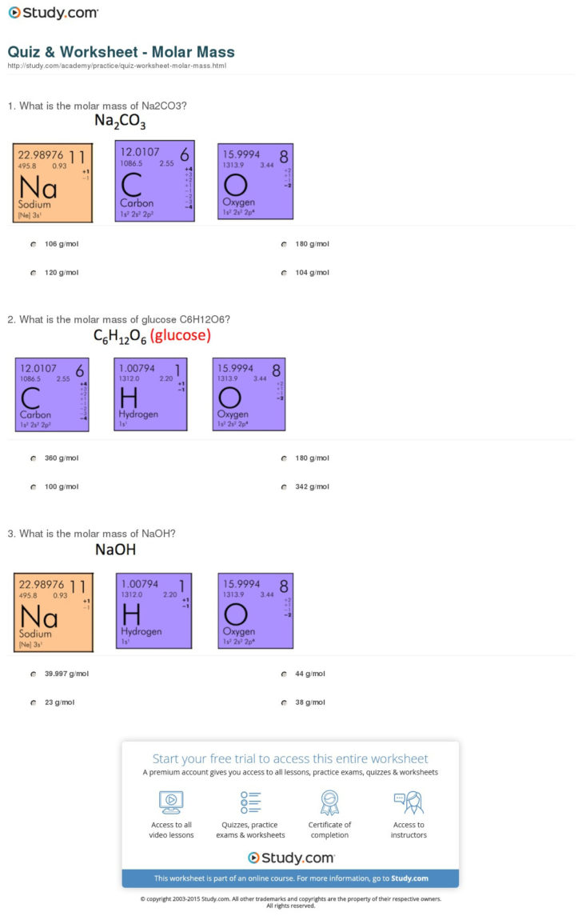This screenshot has width=582, height=924.
Task: Select the 106 g/mol answer option
Action: click(33, 244)
